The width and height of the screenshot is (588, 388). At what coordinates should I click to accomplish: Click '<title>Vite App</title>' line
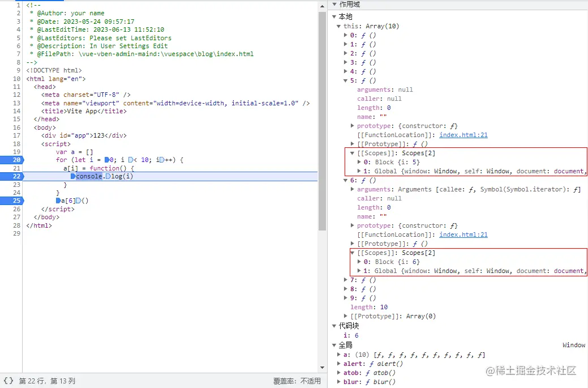point(84,111)
